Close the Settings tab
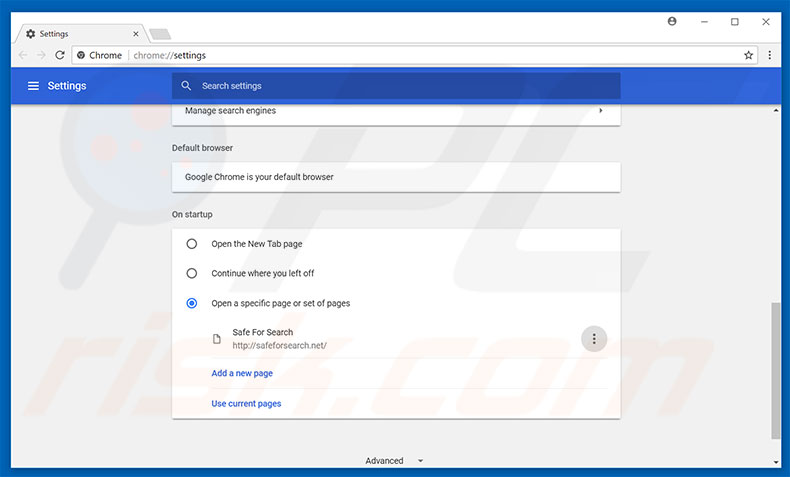This screenshot has width=790, height=477. click(x=136, y=34)
